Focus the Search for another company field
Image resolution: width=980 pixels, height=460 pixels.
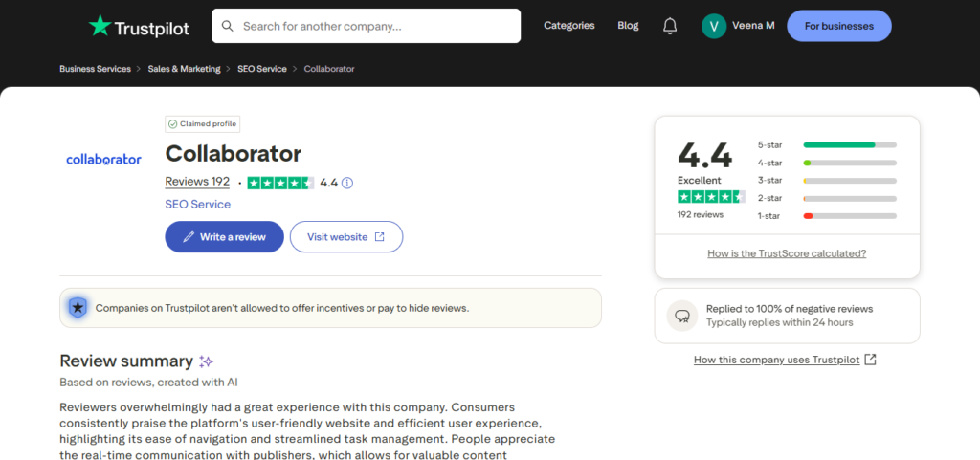pos(366,26)
